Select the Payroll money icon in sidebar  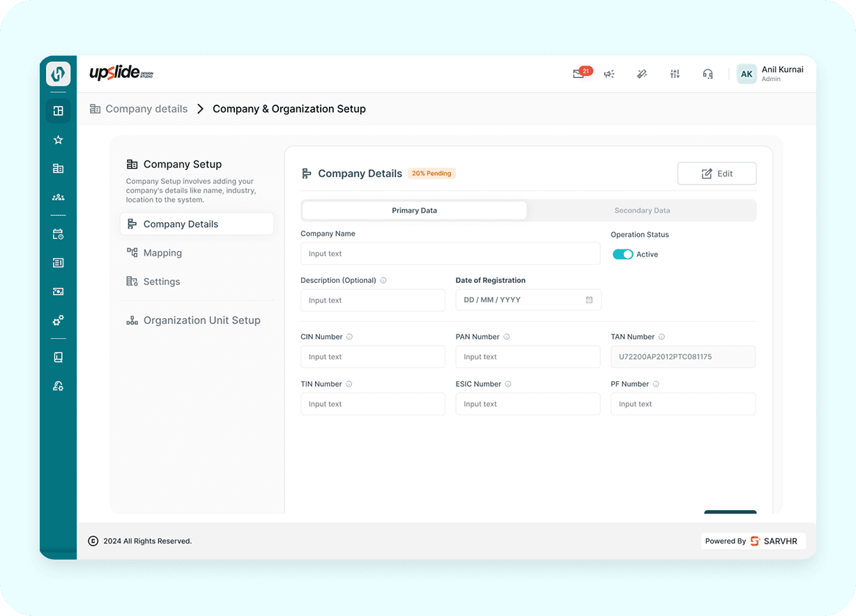(57, 291)
